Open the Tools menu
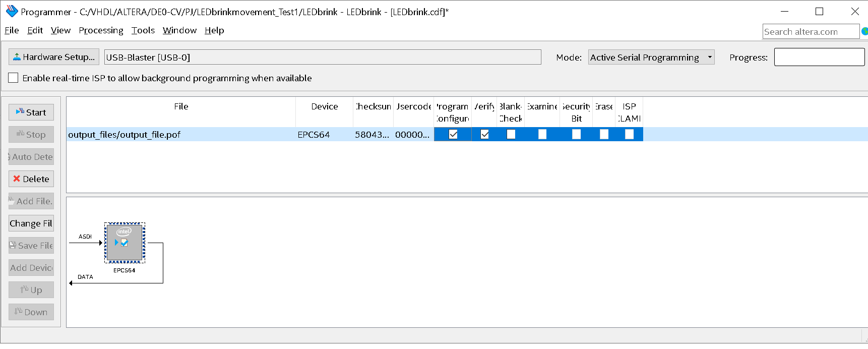Image resolution: width=868 pixels, height=349 pixels. (143, 30)
